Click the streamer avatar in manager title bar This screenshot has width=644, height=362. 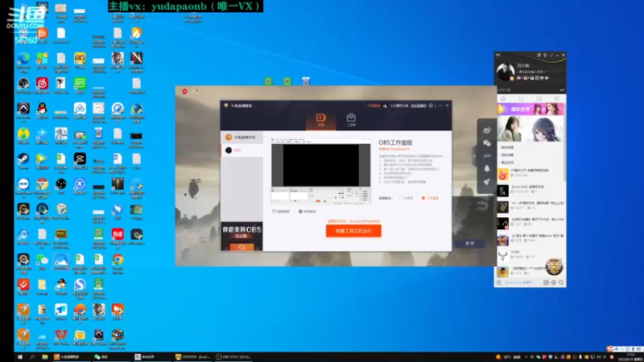385,105
